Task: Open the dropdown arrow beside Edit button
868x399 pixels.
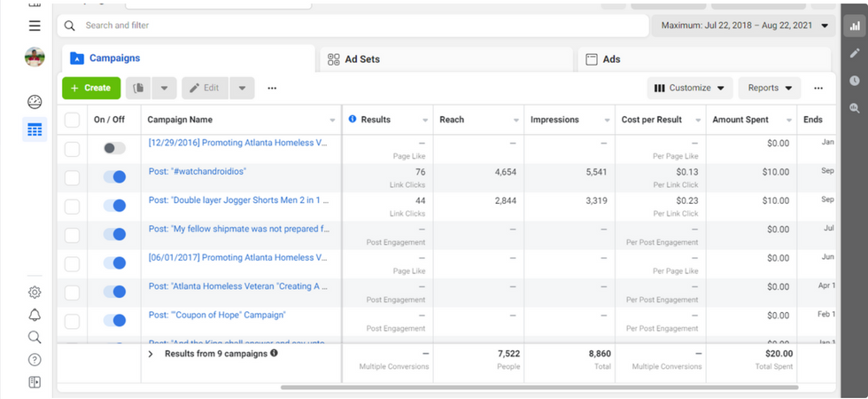Action: 242,88
